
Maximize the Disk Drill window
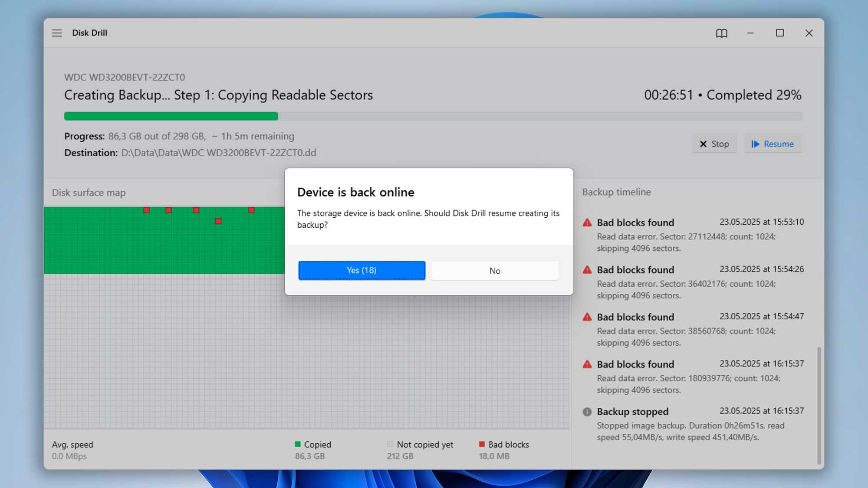(x=780, y=33)
